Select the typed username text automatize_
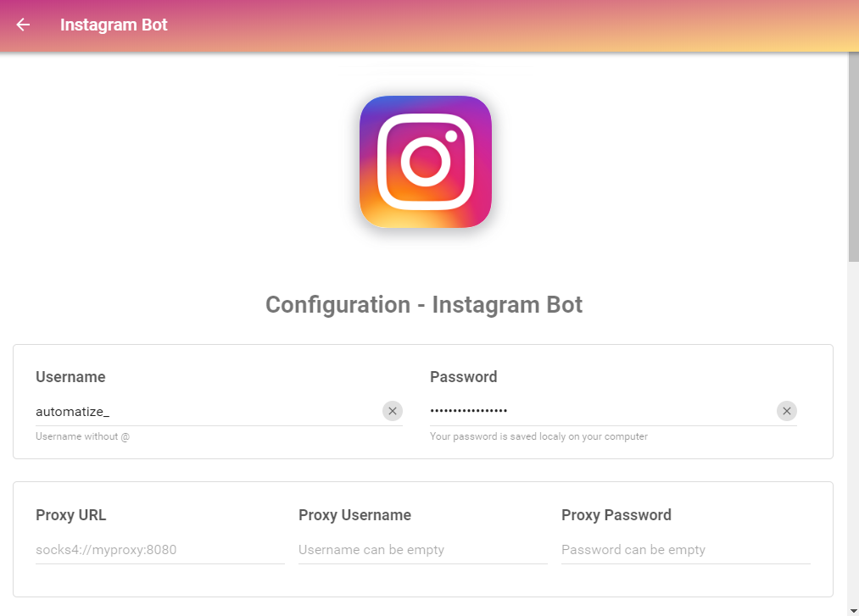 pos(73,411)
